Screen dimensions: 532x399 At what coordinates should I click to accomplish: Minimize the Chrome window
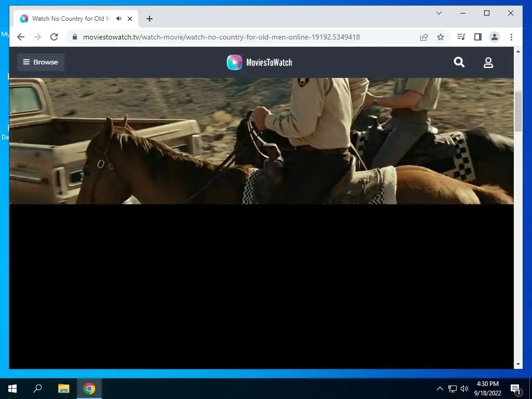click(463, 13)
